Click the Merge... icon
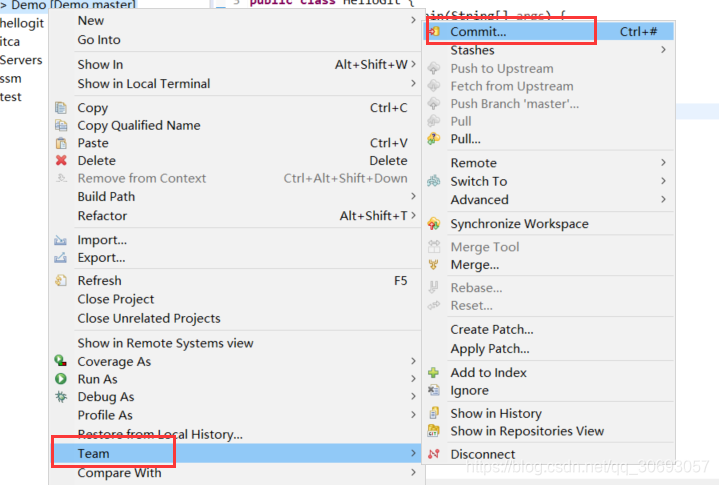 [434, 265]
